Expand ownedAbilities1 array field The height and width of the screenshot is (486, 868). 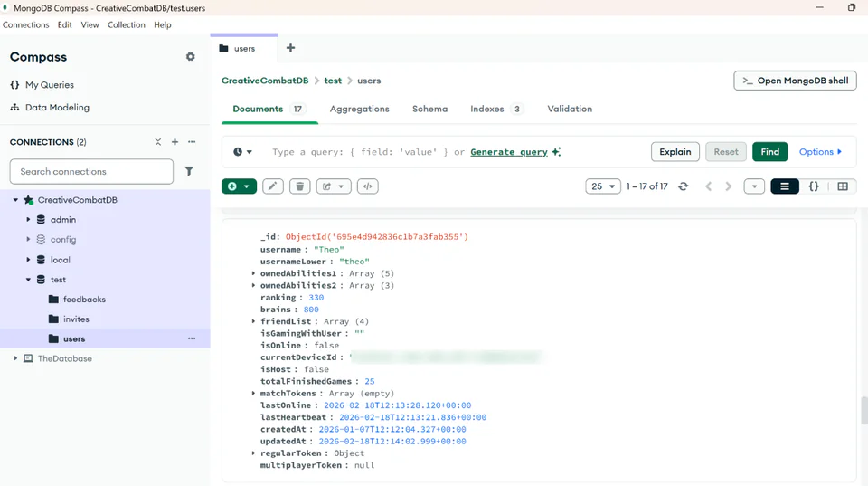click(x=253, y=273)
